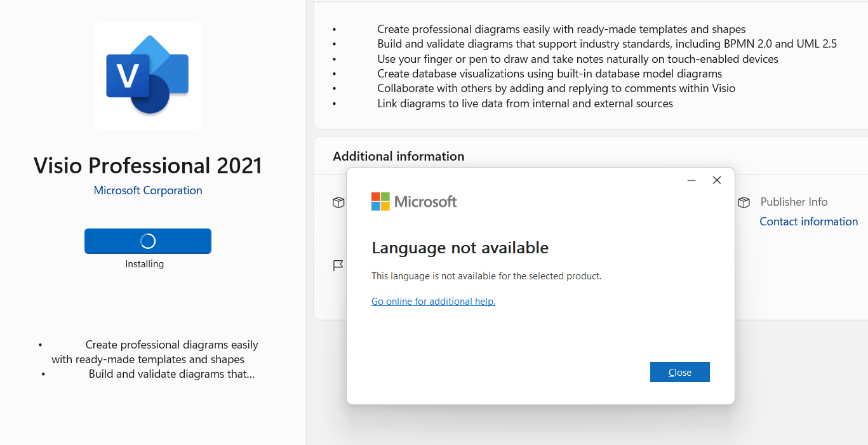Close the Language not available dialog
Viewport: 868px width, 445px height.
pyautogui.click(x=680, y=372)
